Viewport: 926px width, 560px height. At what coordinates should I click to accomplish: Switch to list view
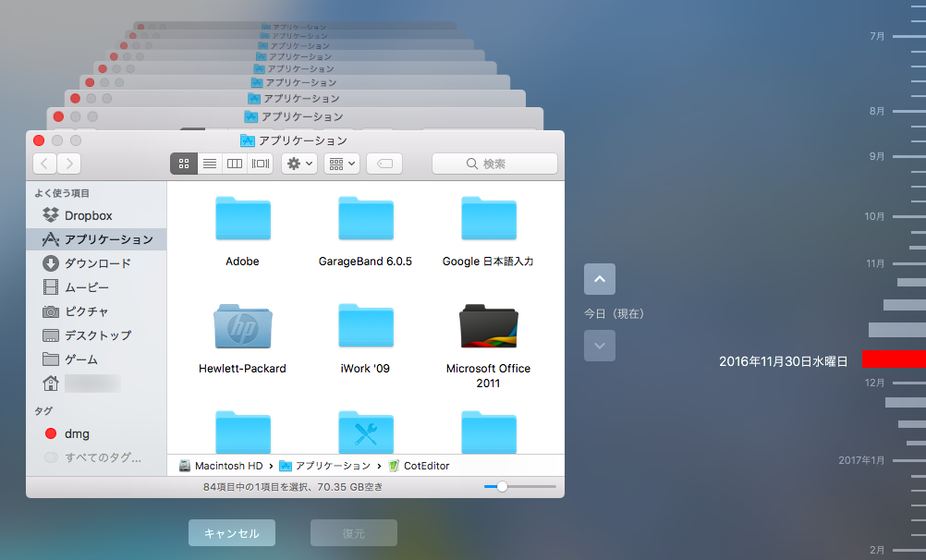point(210,164)
